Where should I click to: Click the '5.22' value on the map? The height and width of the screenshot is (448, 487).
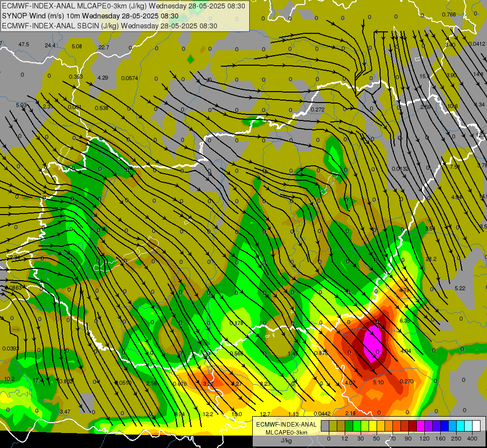coord(460,288)
